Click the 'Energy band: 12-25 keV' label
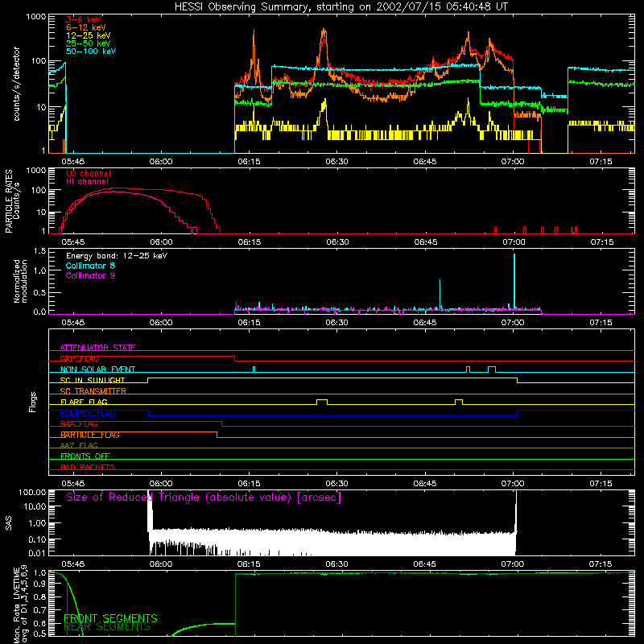The image size is (644, 644). (117, 256)
